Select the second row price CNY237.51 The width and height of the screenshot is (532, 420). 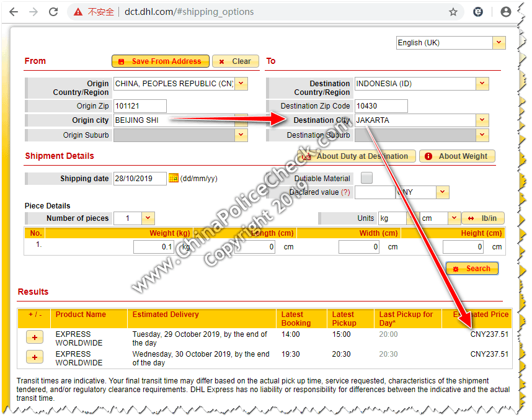coord(489,354)
